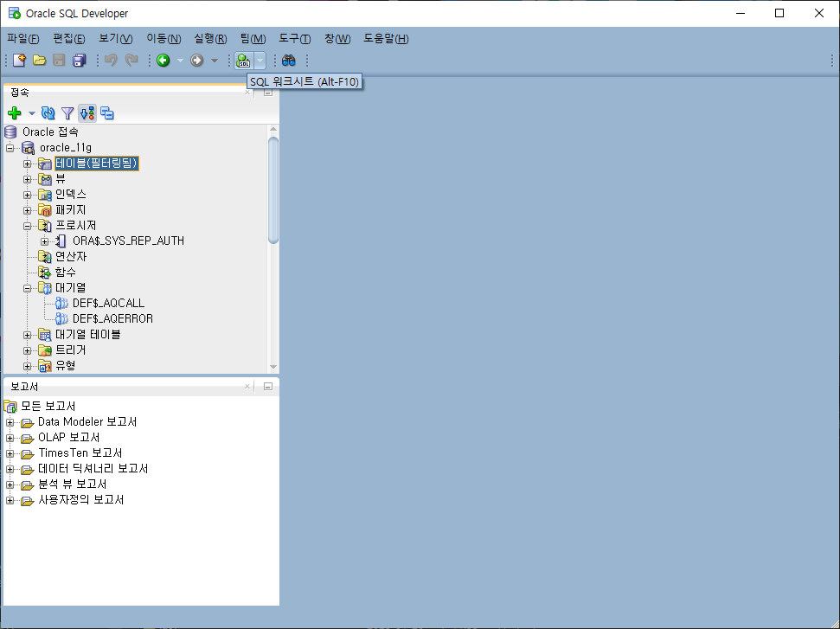
Task: Open the SQL Worksheet dropdown arrow
Action: [260, 61]
